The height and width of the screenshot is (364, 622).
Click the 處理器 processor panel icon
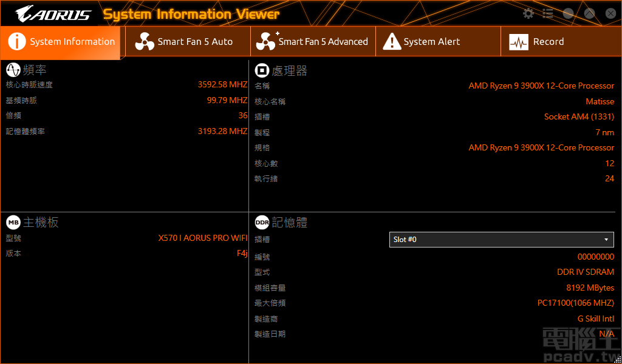point(262,70)
